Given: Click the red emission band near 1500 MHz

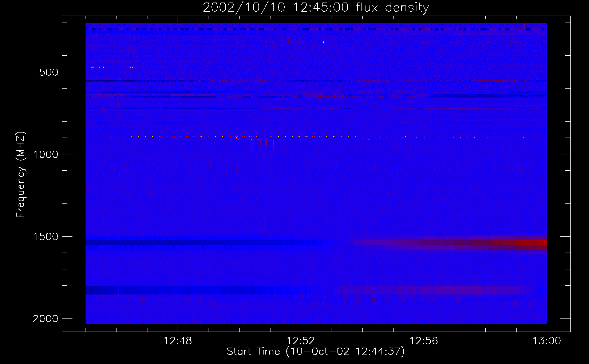Looking at the screenshot, I should tap(450, 243).
